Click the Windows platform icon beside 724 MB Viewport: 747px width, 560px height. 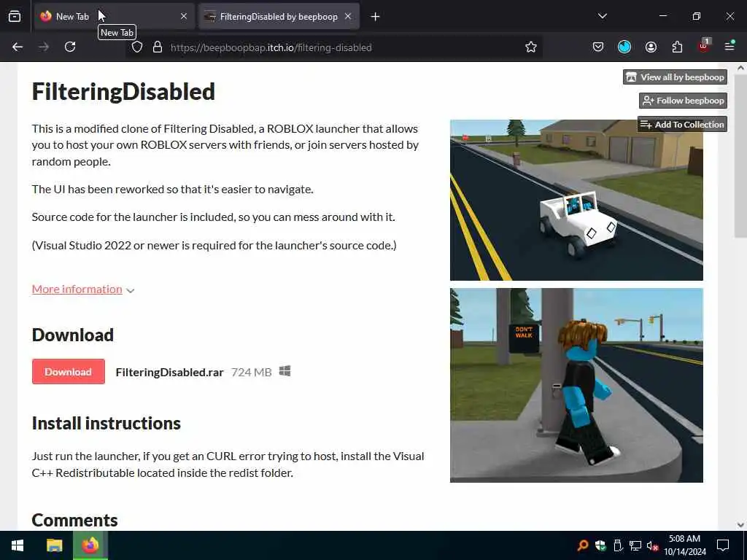click(x=285, y=371)
